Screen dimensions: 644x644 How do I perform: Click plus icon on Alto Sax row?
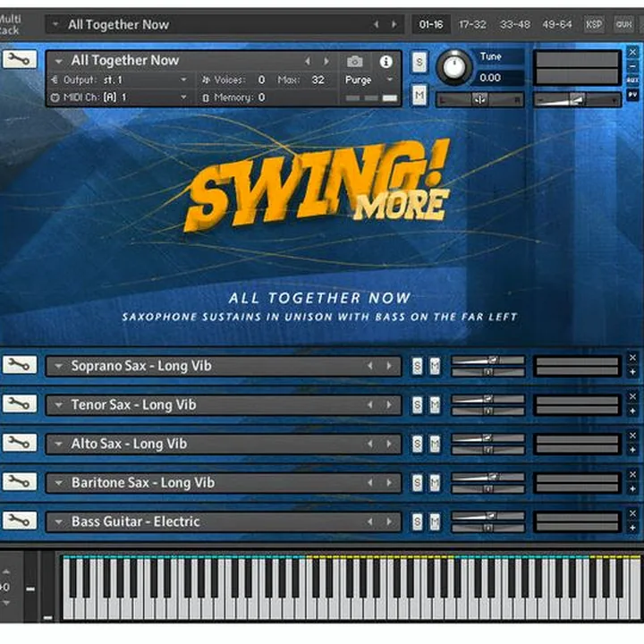pyautogui.click(x=632, y=450)
